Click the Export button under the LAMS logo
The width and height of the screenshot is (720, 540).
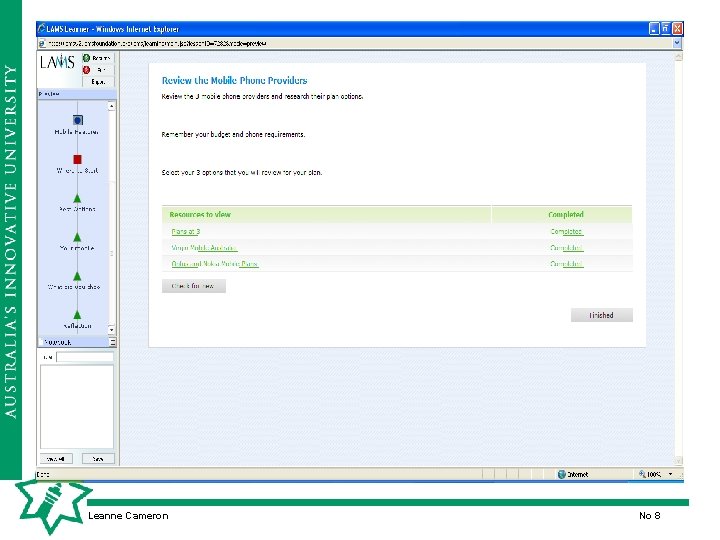click(98, 82)
